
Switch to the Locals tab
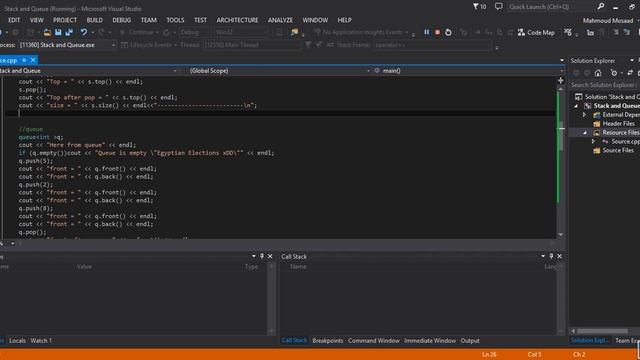(x=17, y=340)
